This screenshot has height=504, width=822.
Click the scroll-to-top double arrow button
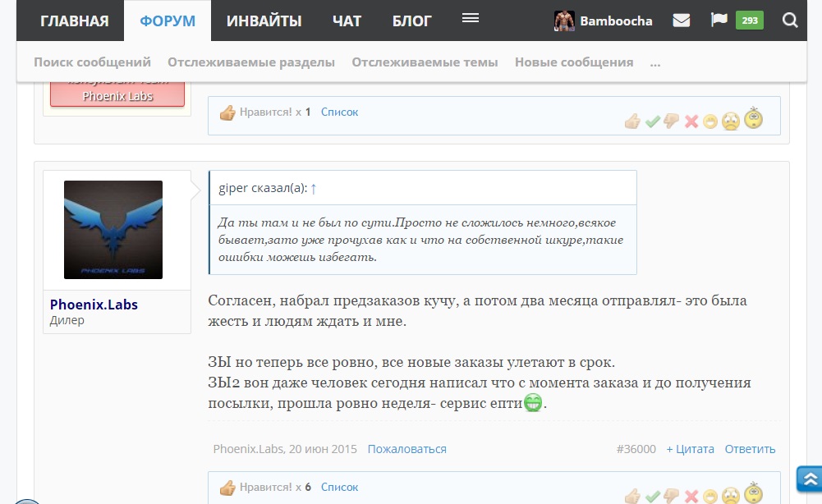808,479
